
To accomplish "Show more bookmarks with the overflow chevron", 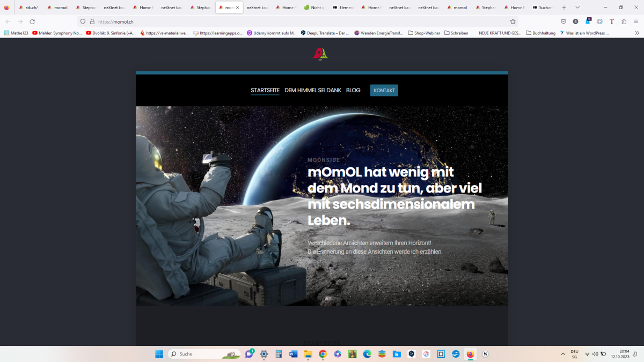I will pyautogui.click(x=637, y=33).
